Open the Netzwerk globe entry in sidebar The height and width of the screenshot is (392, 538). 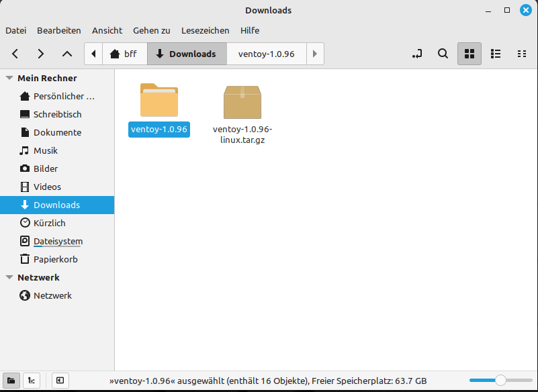coord(57,295)
